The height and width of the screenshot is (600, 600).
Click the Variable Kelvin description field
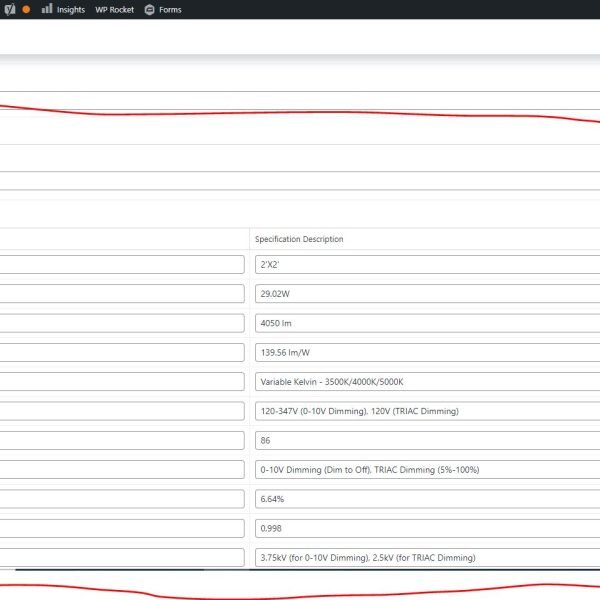click(428, 382)
